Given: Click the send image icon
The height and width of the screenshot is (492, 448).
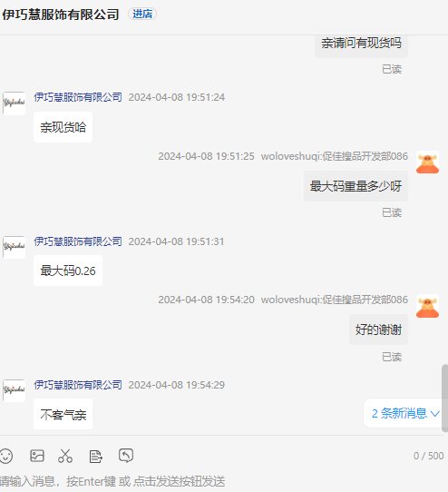Looking at the screenshot, I should 37,456.
